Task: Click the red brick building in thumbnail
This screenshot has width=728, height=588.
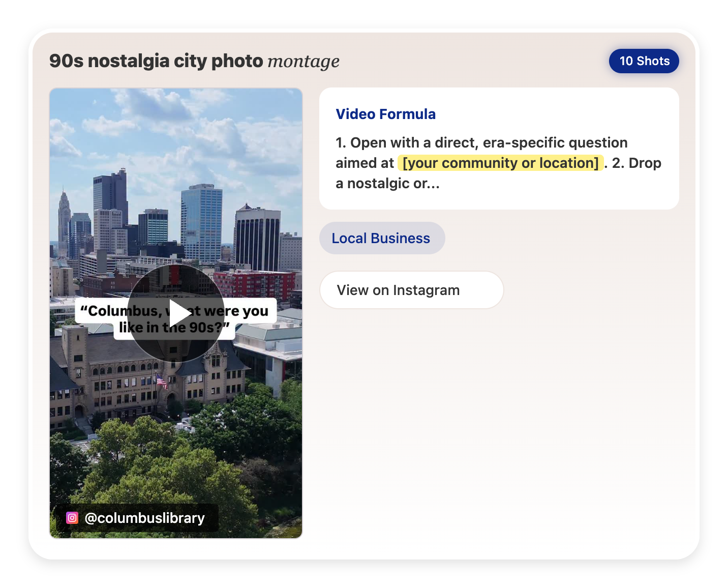Action: (254, 284)
